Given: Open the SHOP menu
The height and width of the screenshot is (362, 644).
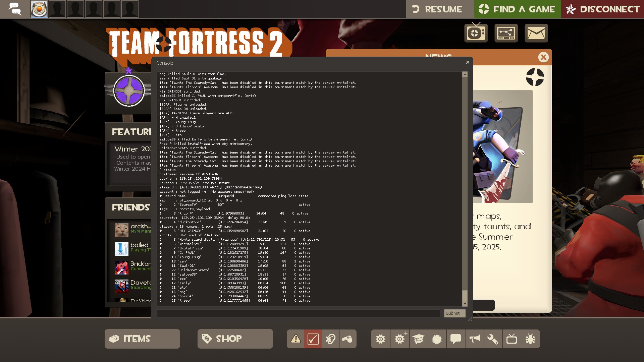Looking at the screenshot, I should 235,339.
